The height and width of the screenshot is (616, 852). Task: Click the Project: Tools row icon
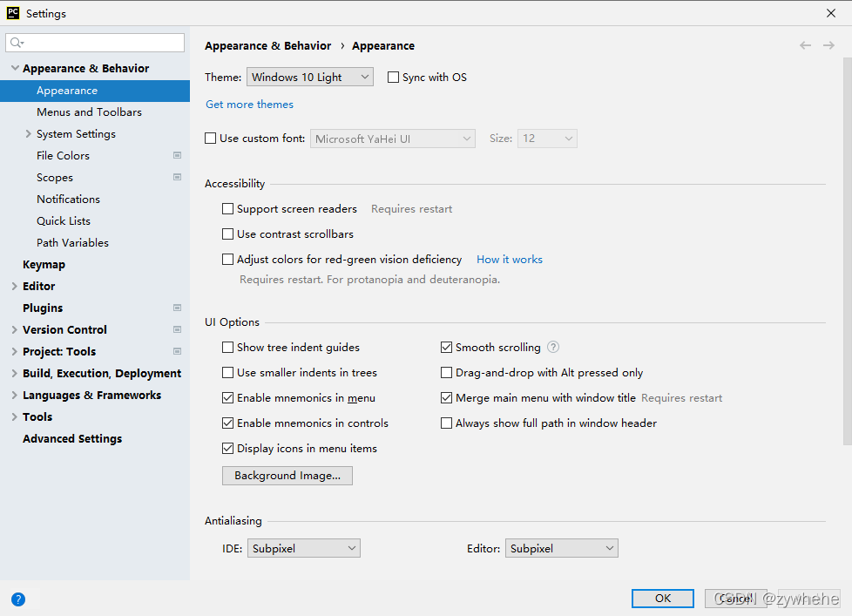[x=177, y=351]
